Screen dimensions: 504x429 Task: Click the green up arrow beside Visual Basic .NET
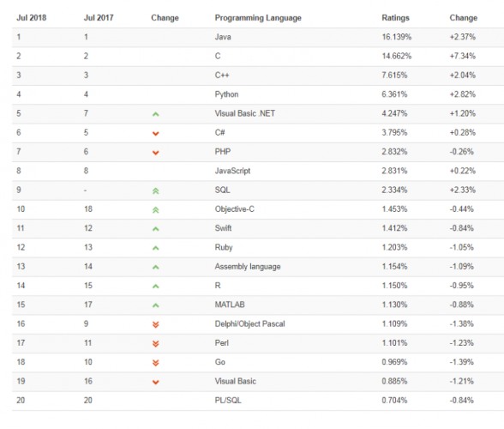(x=156, y=114)
